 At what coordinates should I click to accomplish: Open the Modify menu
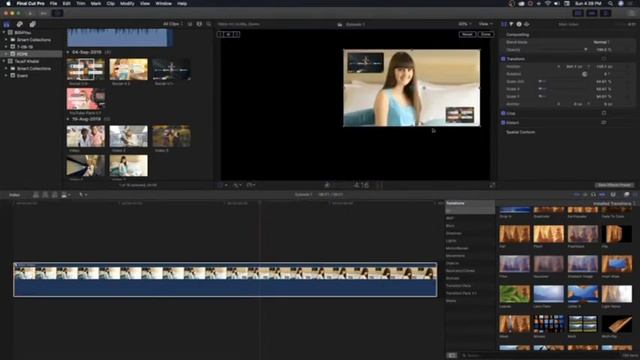click(x=127, y=3)
